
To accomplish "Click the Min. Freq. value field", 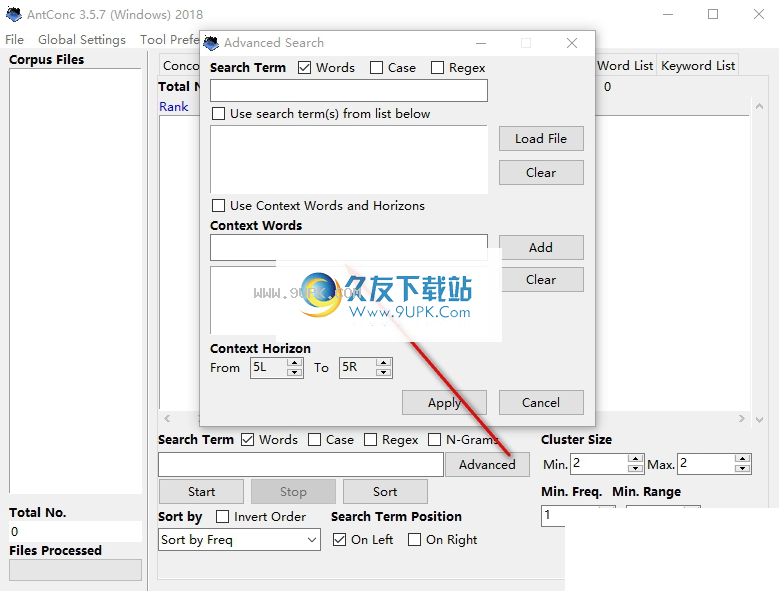I will click(x=553, y=516).
